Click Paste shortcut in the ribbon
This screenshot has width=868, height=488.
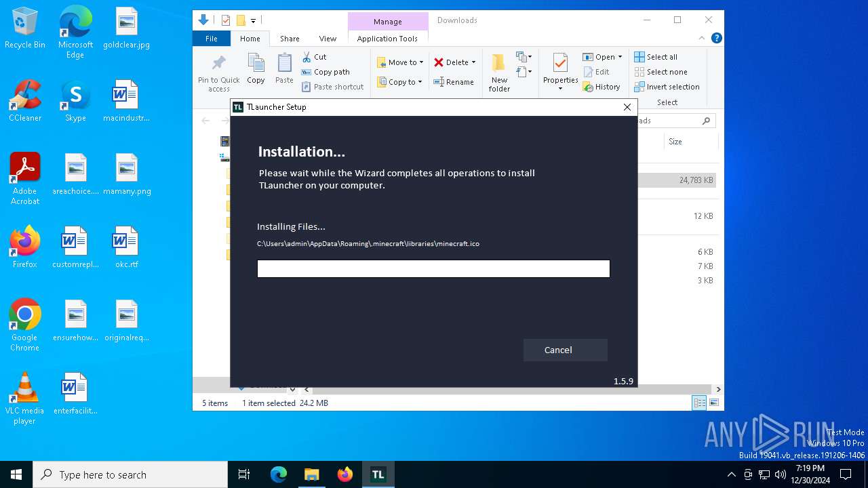[333, 87]
